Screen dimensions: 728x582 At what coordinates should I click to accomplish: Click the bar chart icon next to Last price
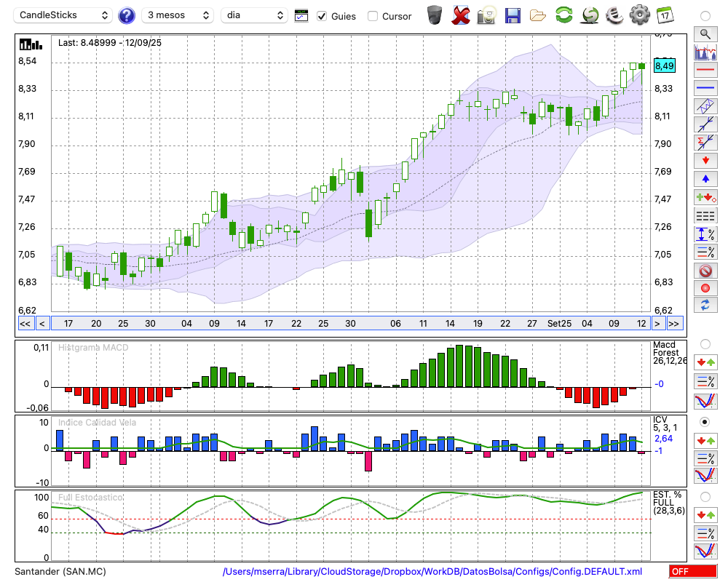[x=31, y=44]
